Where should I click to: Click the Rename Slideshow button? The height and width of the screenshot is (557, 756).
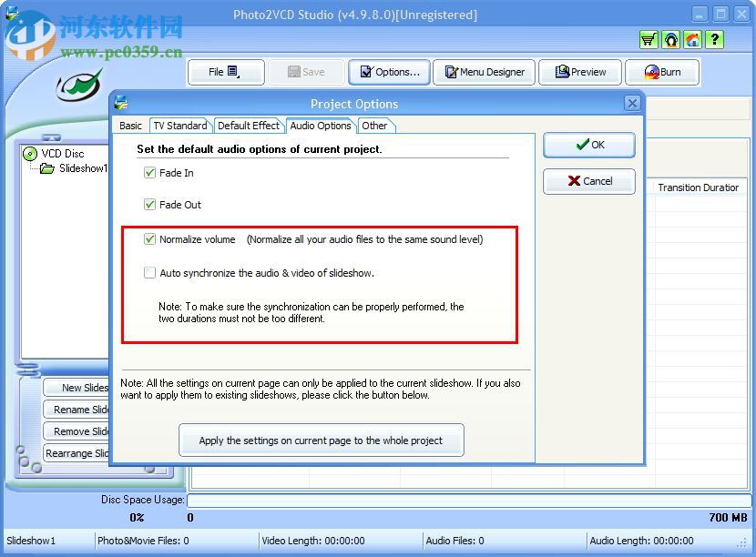77,410
